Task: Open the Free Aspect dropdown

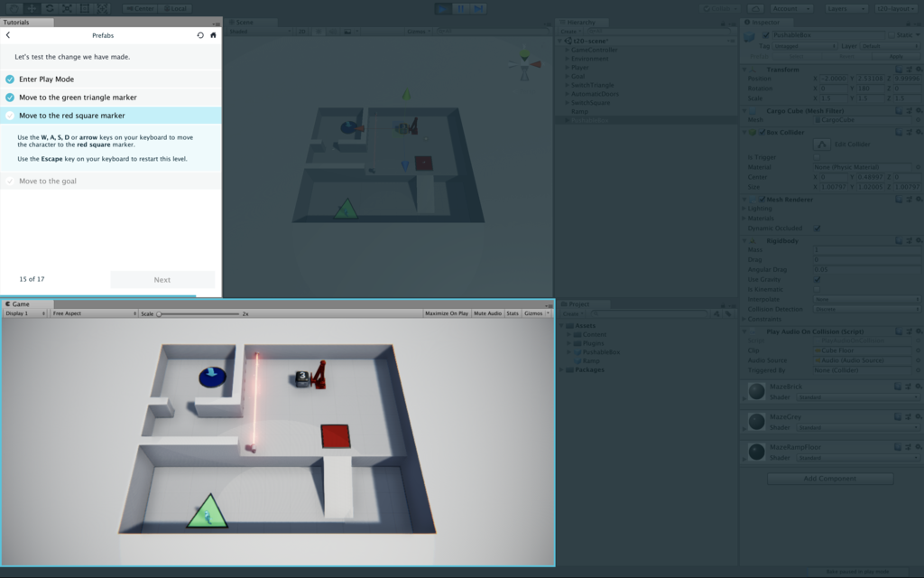Action: 94,313
